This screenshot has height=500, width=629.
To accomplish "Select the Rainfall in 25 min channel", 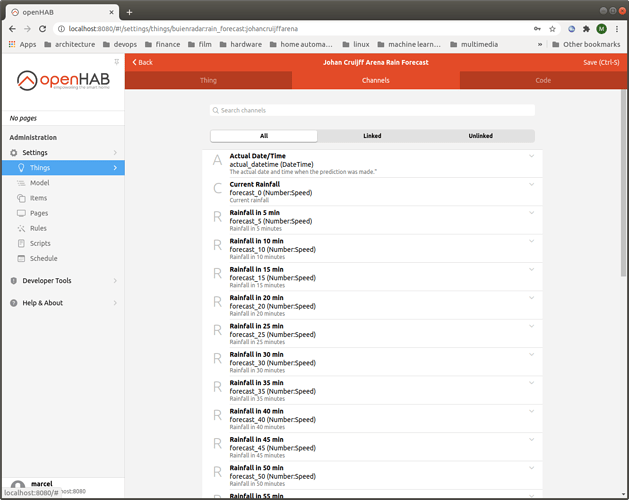I will coord(372,333).
